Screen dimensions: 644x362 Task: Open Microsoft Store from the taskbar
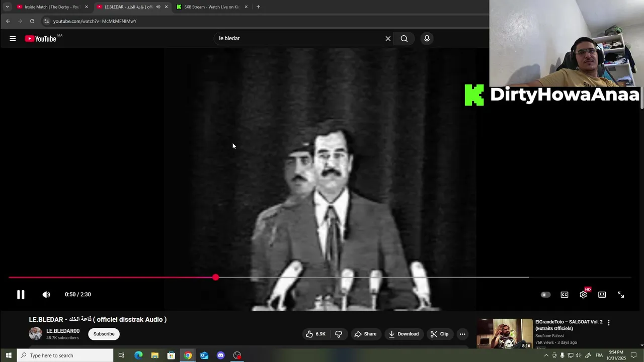[171, 355]
